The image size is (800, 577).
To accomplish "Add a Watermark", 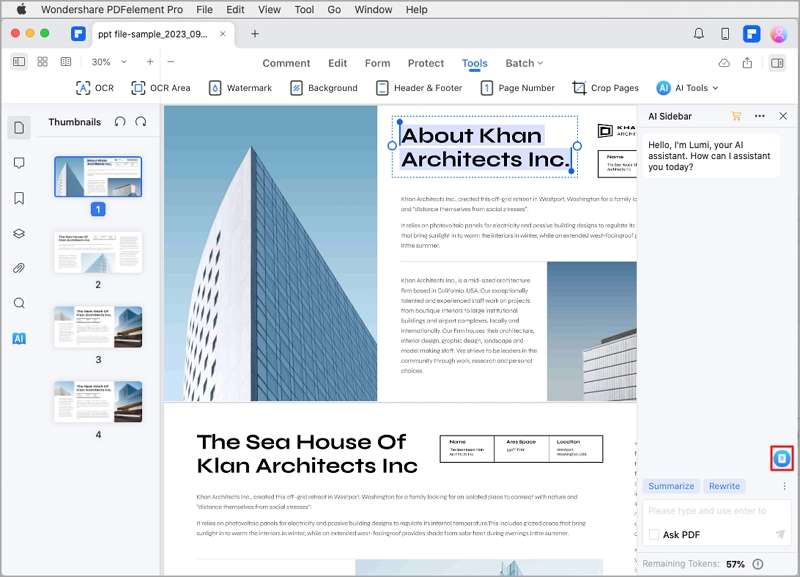I will tap(240, 88).
